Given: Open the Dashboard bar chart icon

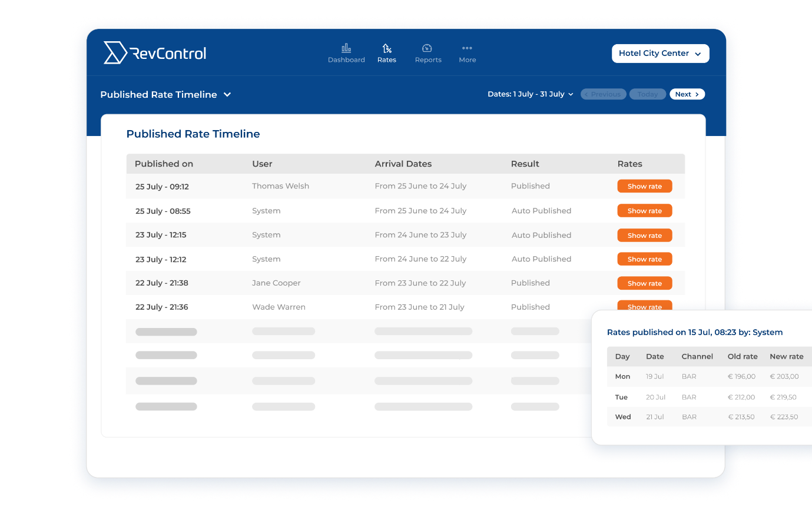Looking at the screenshot, I should [x=346, y=48].
